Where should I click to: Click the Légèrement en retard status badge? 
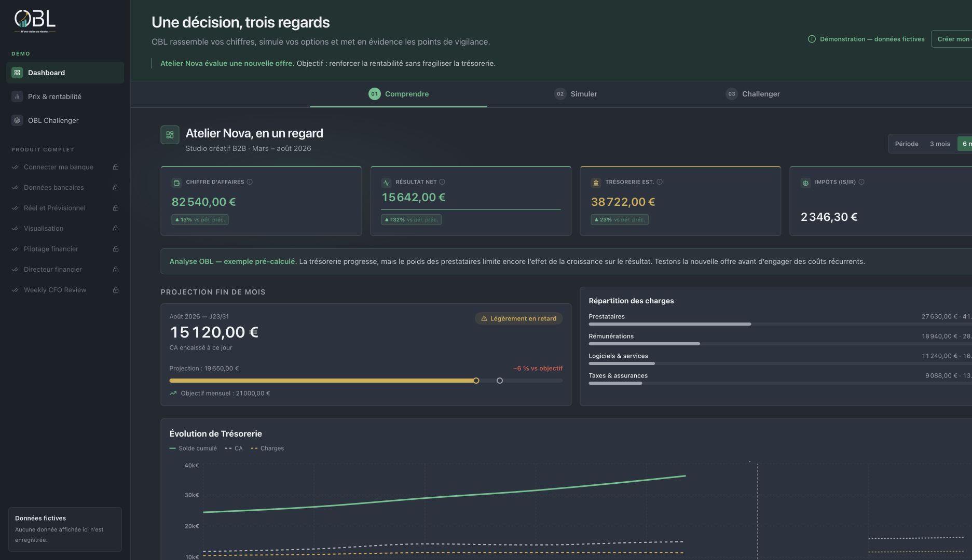[x=518, y=318]
